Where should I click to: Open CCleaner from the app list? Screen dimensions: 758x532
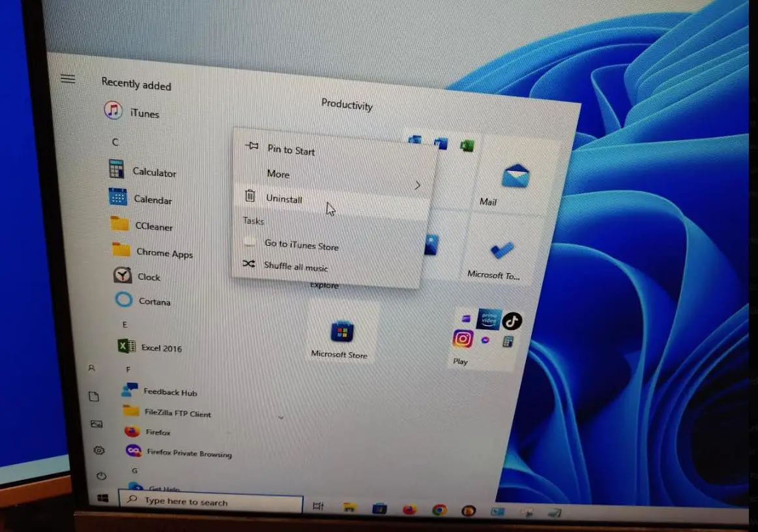pyautogui.click(x=153, y=226)
